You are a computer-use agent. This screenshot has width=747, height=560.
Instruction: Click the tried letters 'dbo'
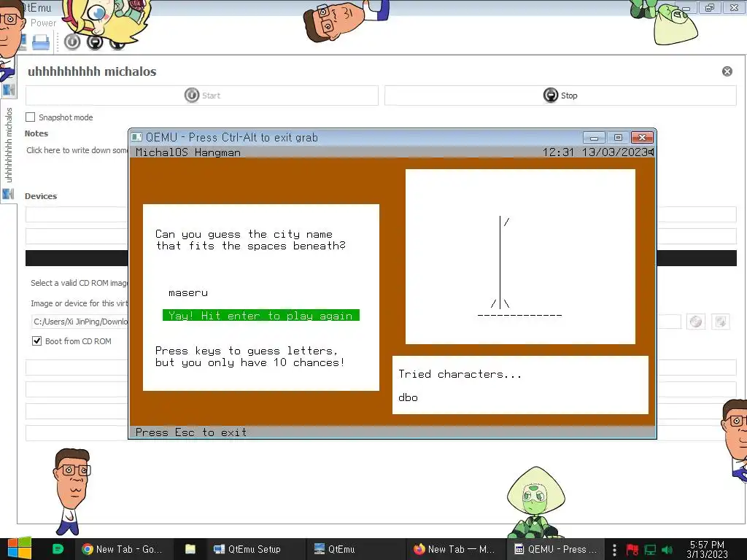409,397
